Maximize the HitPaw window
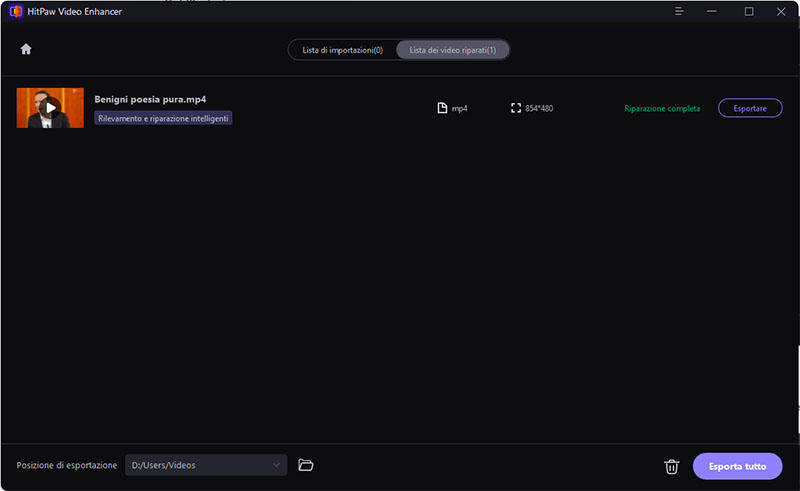Screen dimensions: 800x491 [x=749, y=12]
